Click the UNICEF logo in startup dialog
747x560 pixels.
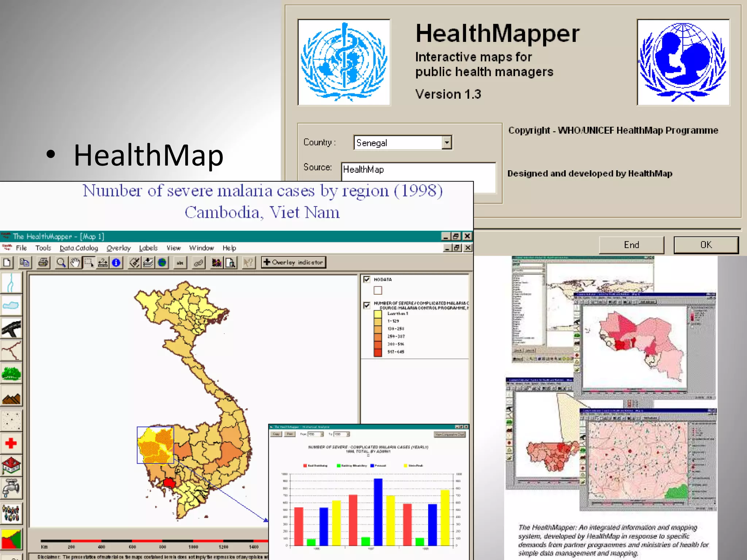(683, 62)
